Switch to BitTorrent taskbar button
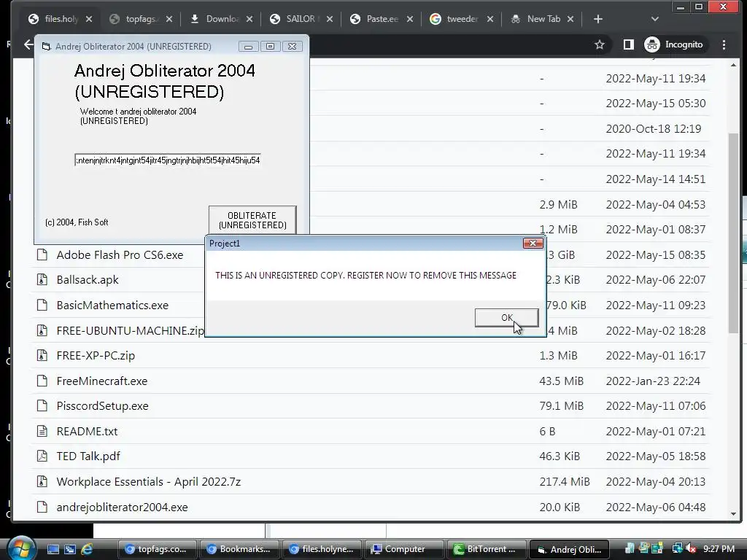 pyautogui.click(x=487, y=549)
